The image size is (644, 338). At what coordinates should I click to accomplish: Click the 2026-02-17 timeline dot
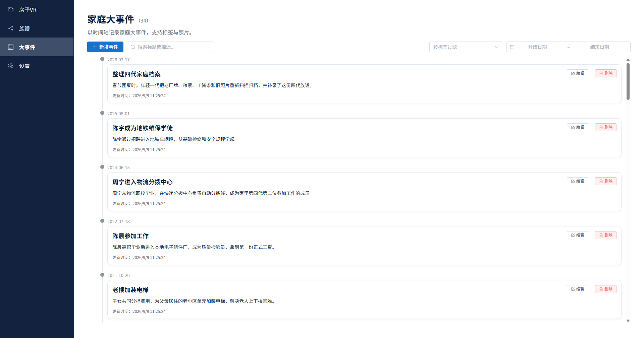coord(102,59)
